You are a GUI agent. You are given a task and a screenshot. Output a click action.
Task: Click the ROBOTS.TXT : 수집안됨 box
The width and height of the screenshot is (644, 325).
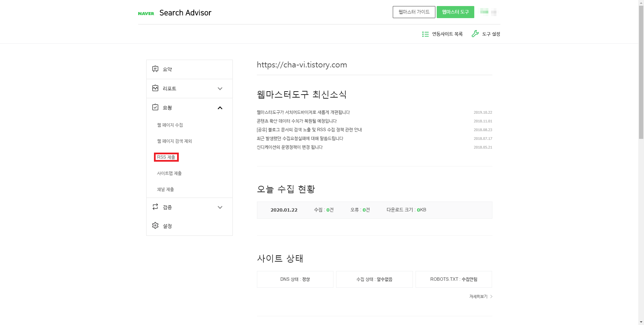click(x=454, y=279)
